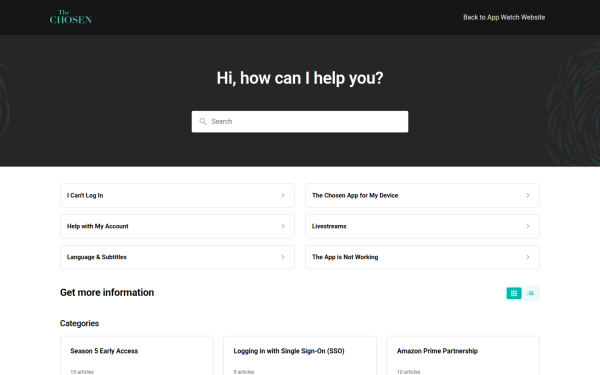This screenshot has height=375, width=600.
Task: Open Back to App Watch Website link
Action: pos(504,17)
